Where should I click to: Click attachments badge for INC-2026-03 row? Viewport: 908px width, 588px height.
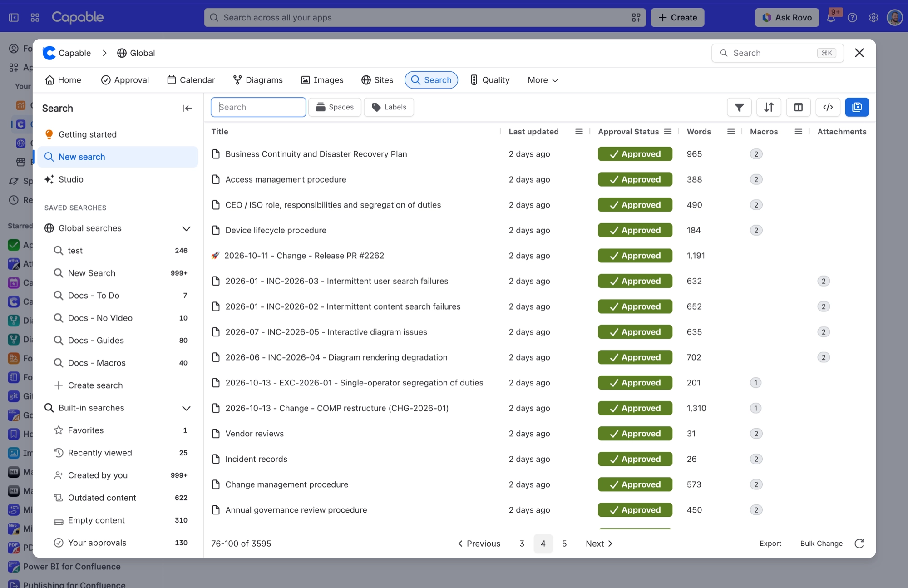click(x=824, y=281)
